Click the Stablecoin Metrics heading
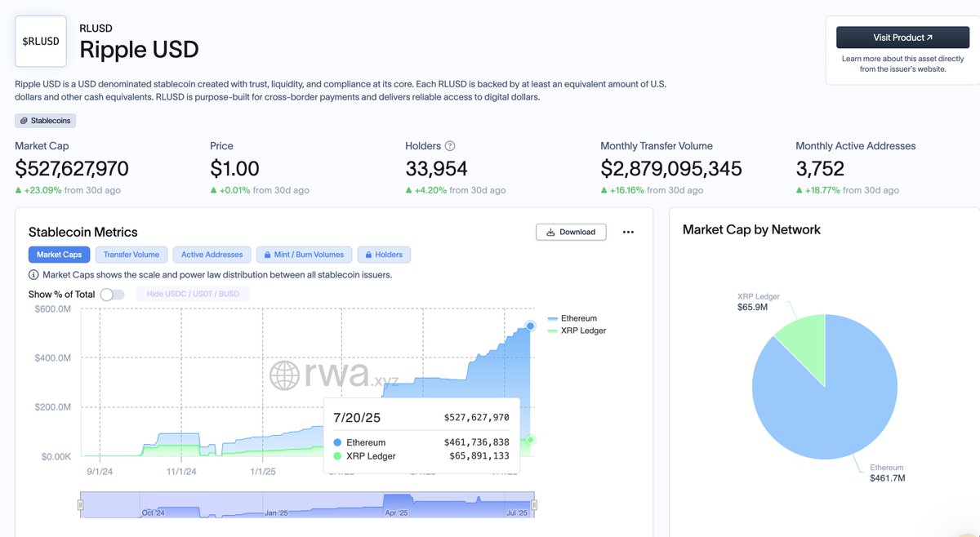Image resolution: width=980 pixels, height=537 pixels. [83, 232]
